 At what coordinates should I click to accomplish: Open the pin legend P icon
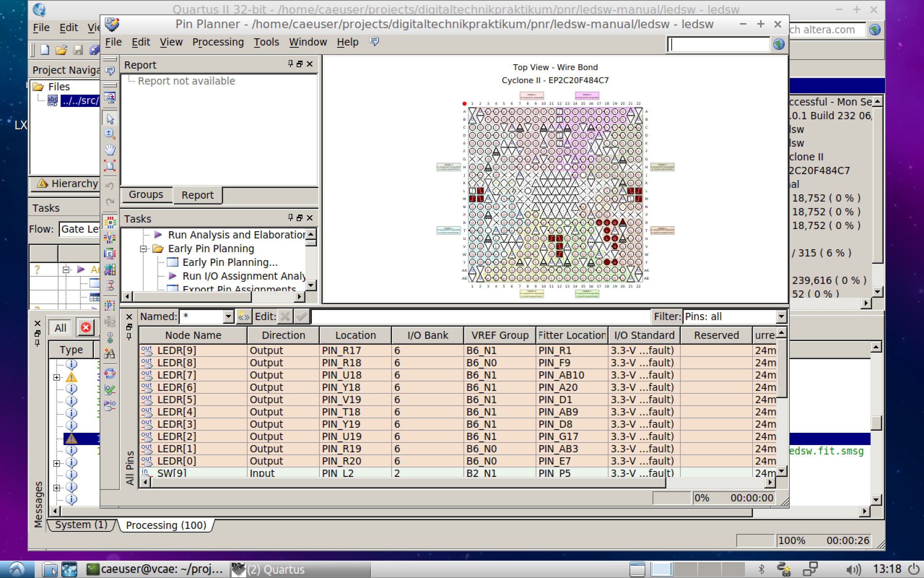click(x=110, y=305)
